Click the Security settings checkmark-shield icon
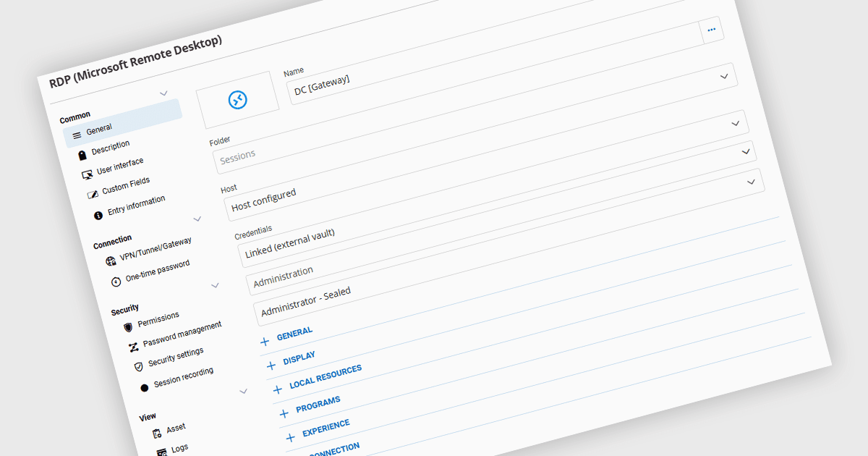 (138, 367)
